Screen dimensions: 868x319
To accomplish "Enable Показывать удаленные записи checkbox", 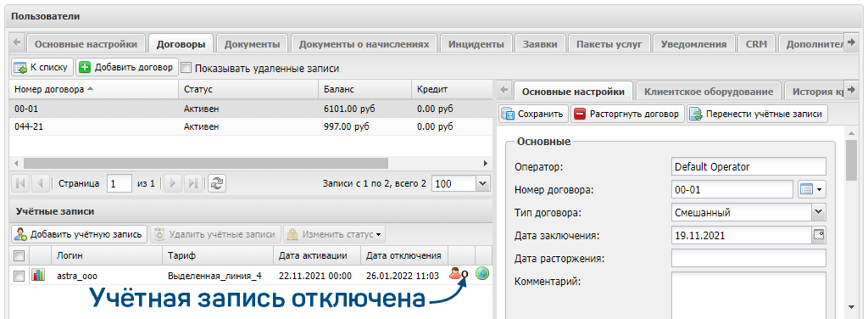I will [186, 68].
